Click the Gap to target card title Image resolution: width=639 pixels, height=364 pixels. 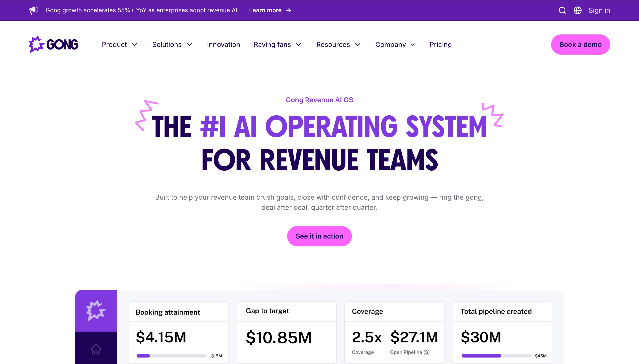click(x=268, y=311)
